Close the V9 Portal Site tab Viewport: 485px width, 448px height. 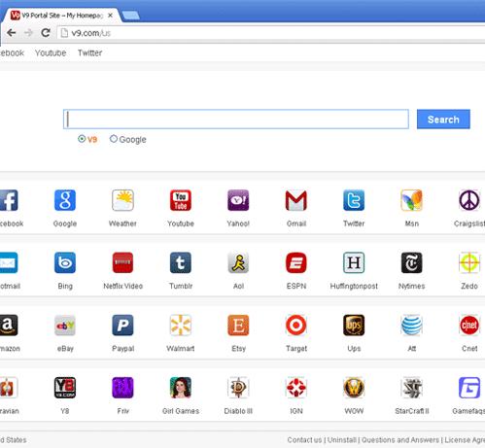pyautogui.click(x=110, y=16)
